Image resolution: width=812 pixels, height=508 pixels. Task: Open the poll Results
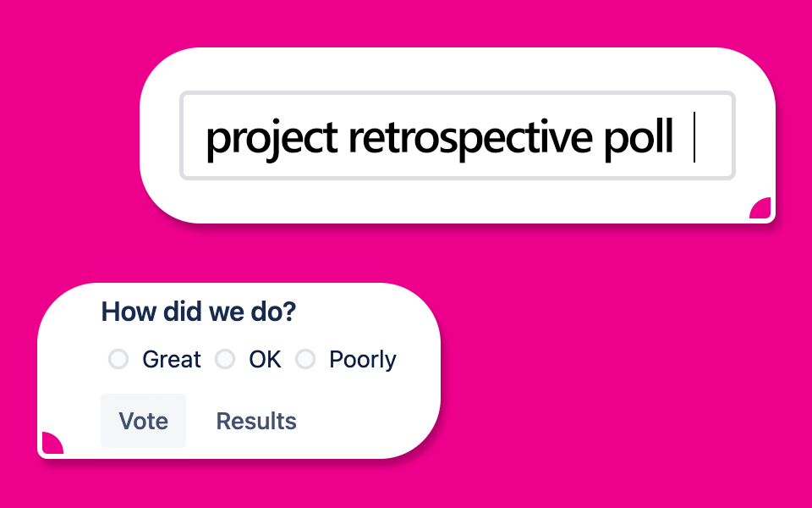point(256,421)
